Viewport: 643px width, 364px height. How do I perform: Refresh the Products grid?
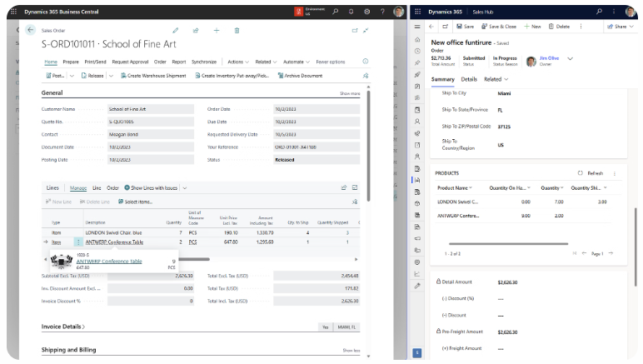click(x=591, y=173)
